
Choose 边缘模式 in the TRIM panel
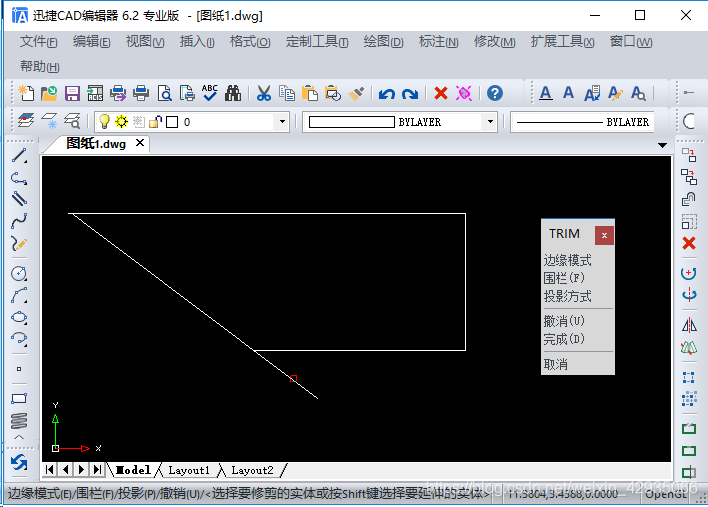[x=567, y=260]
